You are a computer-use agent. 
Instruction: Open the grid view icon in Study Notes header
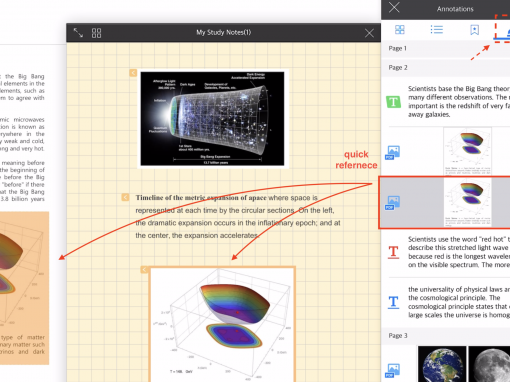96,33
